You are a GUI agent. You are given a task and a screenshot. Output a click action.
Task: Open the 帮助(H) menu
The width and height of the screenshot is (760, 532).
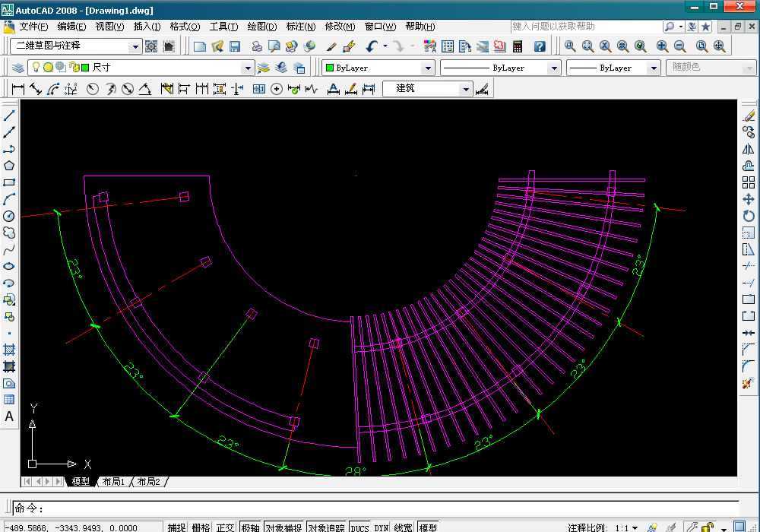coord(420,27)
